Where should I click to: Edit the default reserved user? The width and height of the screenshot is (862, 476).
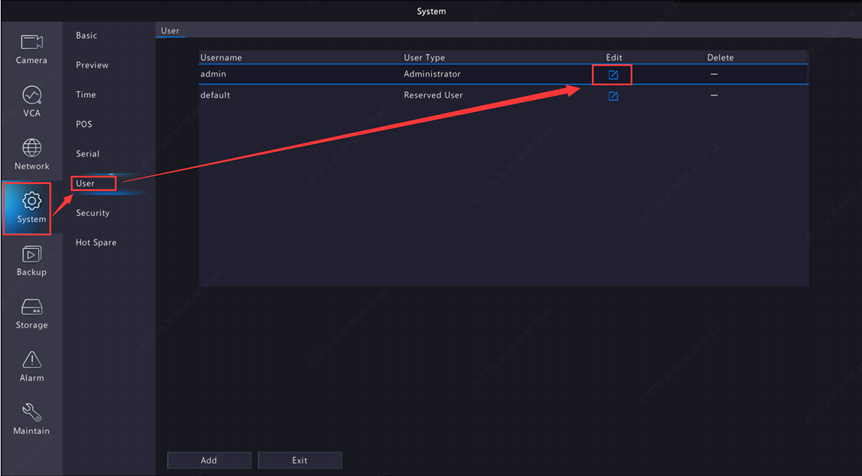(x=613, y=96)
